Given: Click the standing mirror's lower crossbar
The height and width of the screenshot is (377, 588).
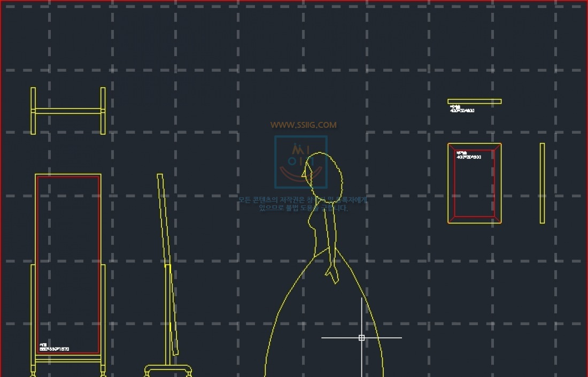Looking at the screenshot, I should coord(68,360).
